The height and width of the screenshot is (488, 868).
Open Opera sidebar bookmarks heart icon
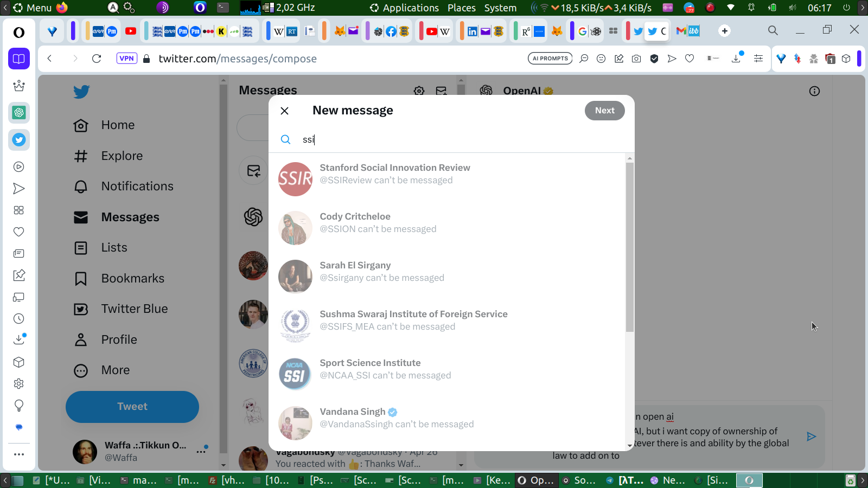19,232
